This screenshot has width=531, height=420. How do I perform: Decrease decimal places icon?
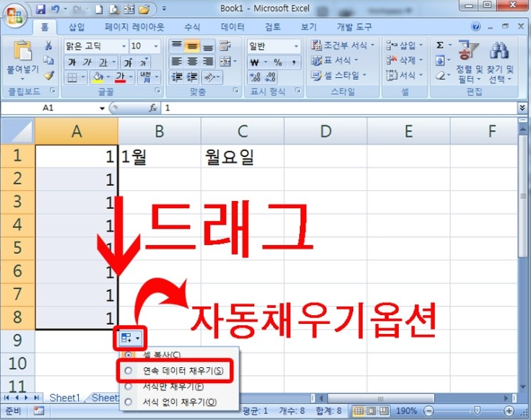271,77
